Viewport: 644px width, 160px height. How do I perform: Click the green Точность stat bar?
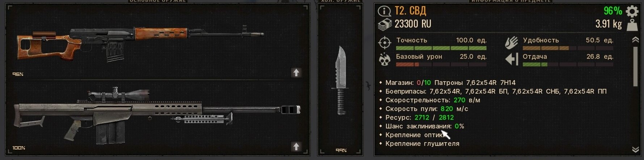(441, 48)
